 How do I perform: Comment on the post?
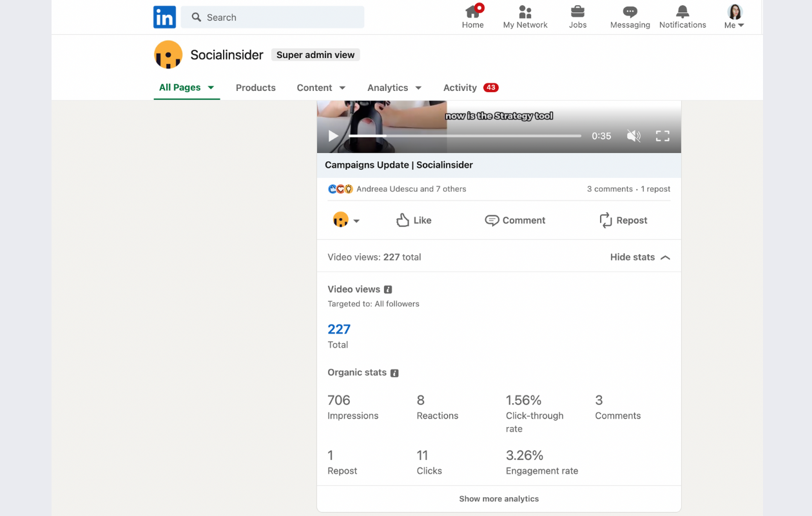pyautogui.click(x=515, y=220)
